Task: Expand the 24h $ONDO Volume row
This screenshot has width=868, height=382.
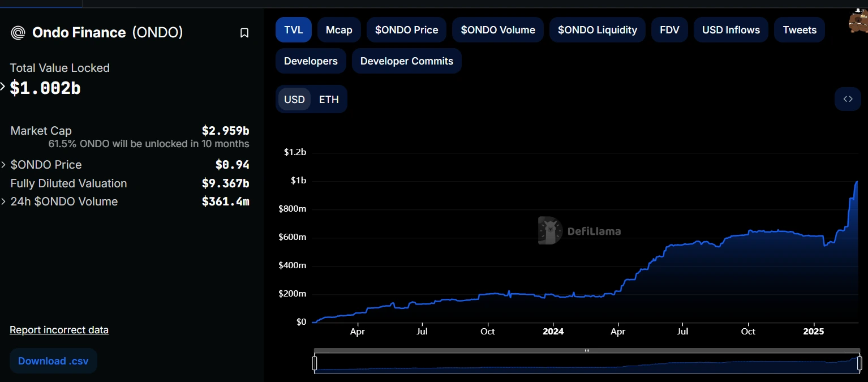Action: (x=4, y=201)
